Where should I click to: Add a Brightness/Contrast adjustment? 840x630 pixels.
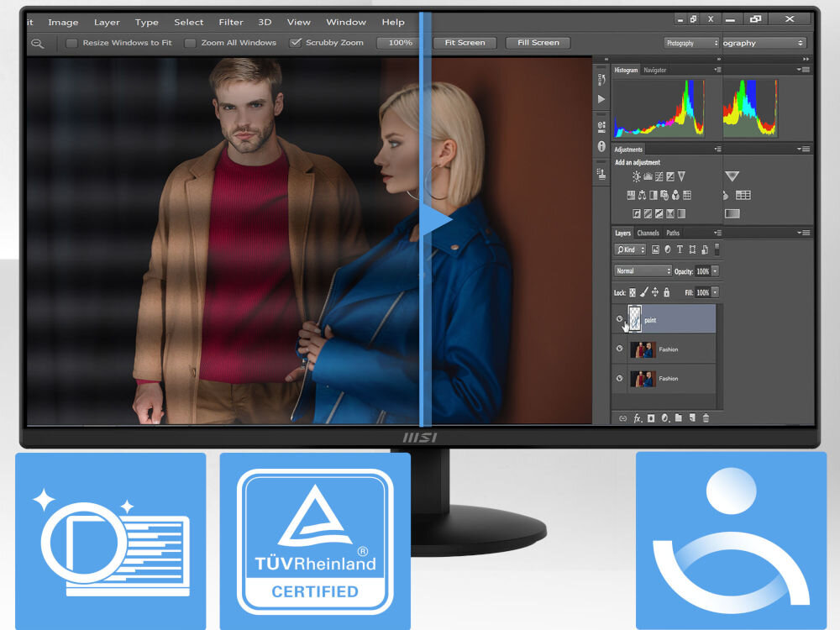(637, 176)
